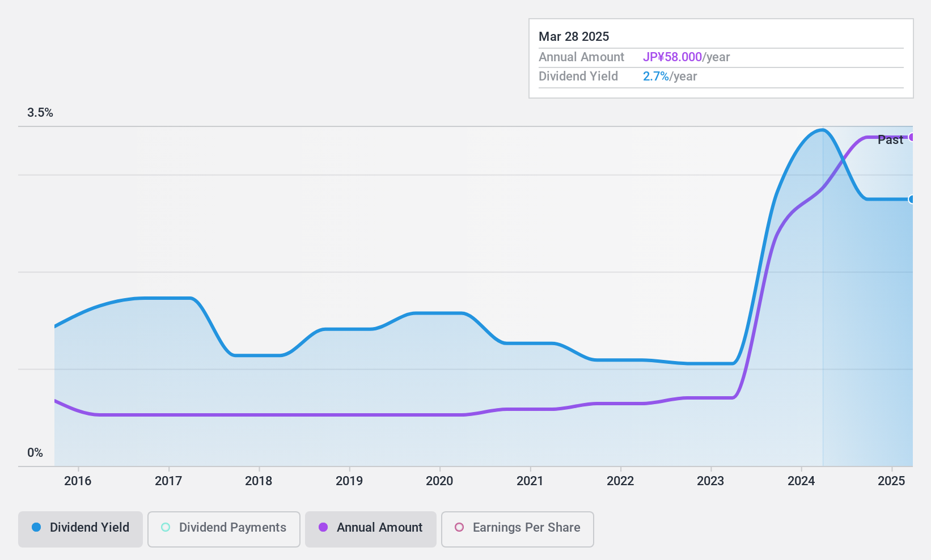Click the 0% y-axis label

35,453
